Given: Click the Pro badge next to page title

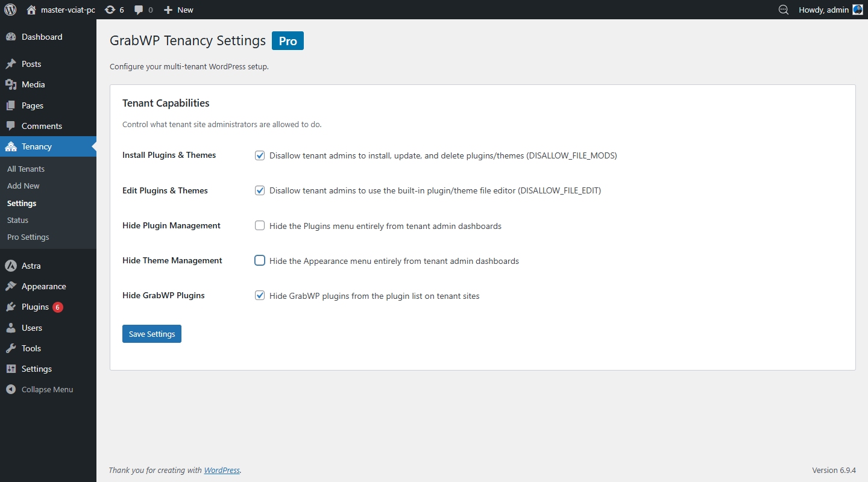Looking at the screenshot, I should click(x=288, y=40).
